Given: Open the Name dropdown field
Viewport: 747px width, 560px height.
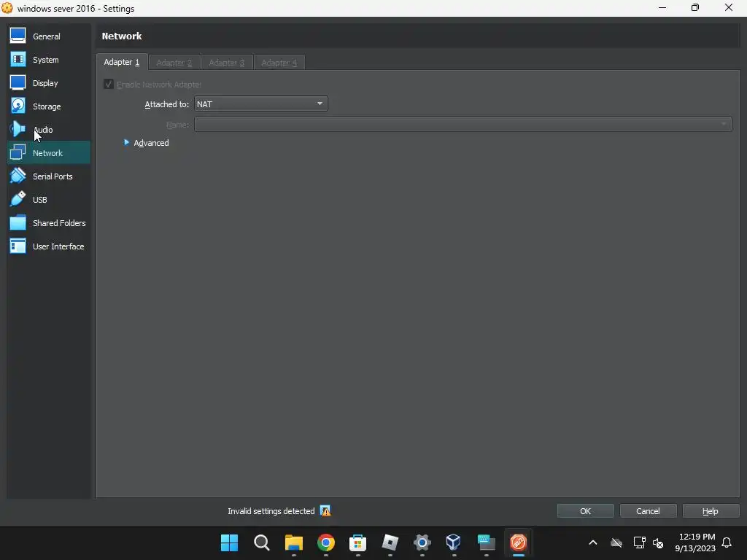Looking at the screenshot, I should pos(462,124).
